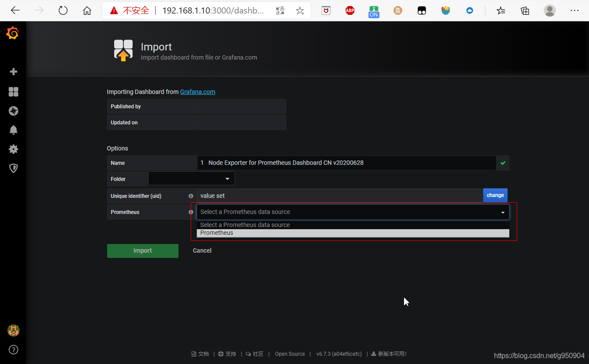The width and height of the screenshot is (589, 364).
Task: Open the Alerting bell icon
Action: [13, 130]
